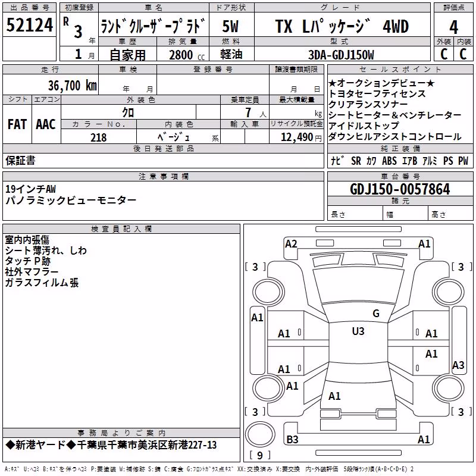
Task: Click the A2 mark in the diagram
Action: pos(291,244)
